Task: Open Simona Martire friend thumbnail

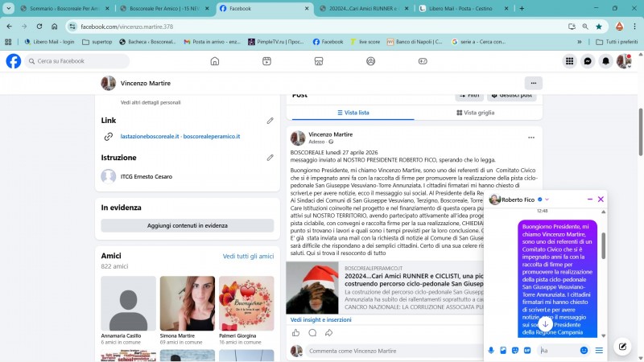Action: click(188, 303)
